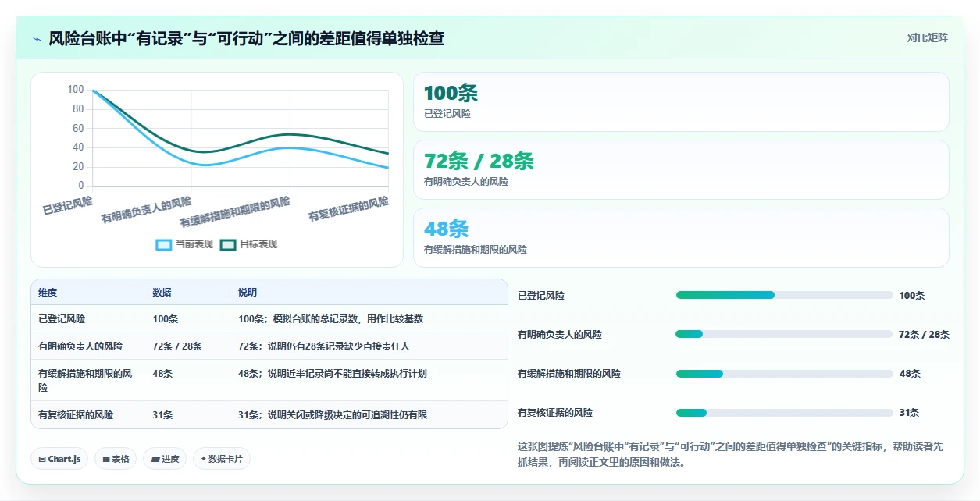Click the 已登记风险 progress bar
The image size is (980, 501).
point(784,295)
